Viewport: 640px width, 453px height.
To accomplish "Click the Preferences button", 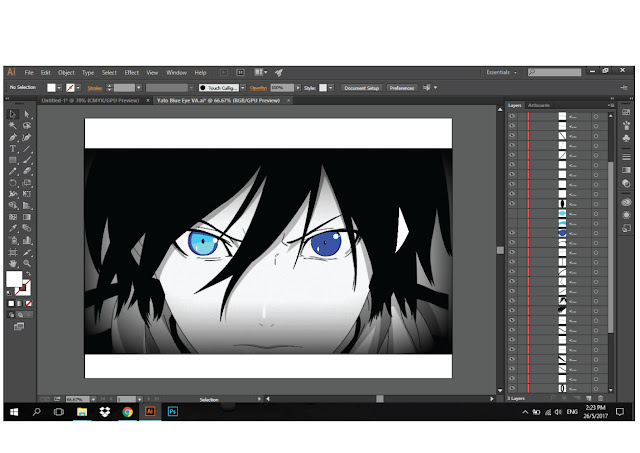I will click(402, 88).
